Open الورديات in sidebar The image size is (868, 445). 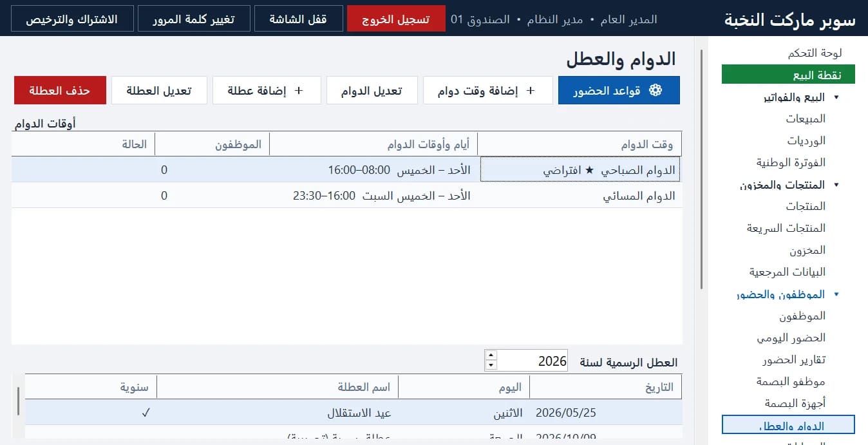pyautogui.click(x=806, y=140)
